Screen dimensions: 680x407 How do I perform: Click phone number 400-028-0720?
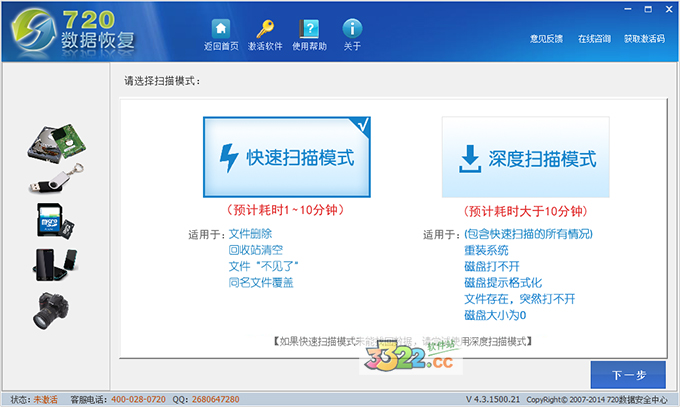[x=138, y=399]
